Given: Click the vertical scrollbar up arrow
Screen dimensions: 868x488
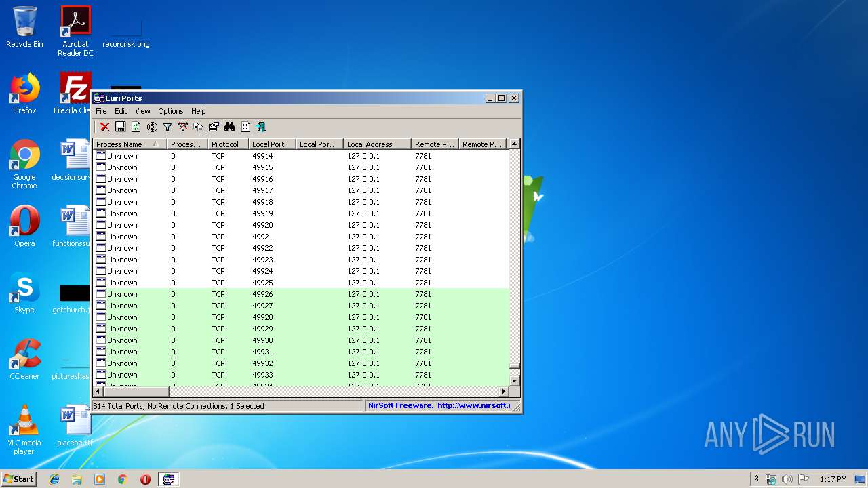Looking at the screenshot, I should [515, 144].
